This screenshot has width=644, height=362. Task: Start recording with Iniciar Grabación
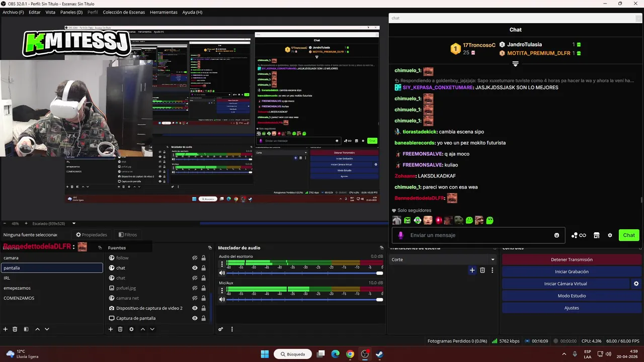tap(572, 271)
